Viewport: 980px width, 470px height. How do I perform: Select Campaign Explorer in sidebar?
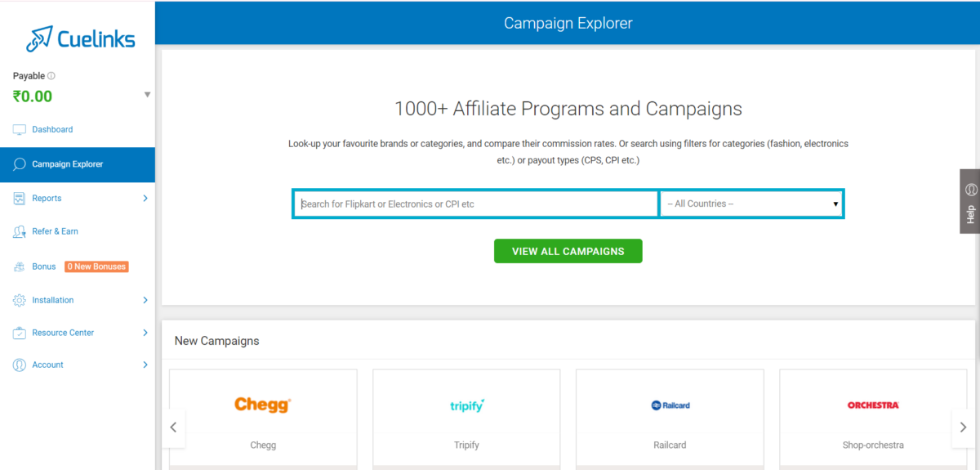tap(77, 164)
